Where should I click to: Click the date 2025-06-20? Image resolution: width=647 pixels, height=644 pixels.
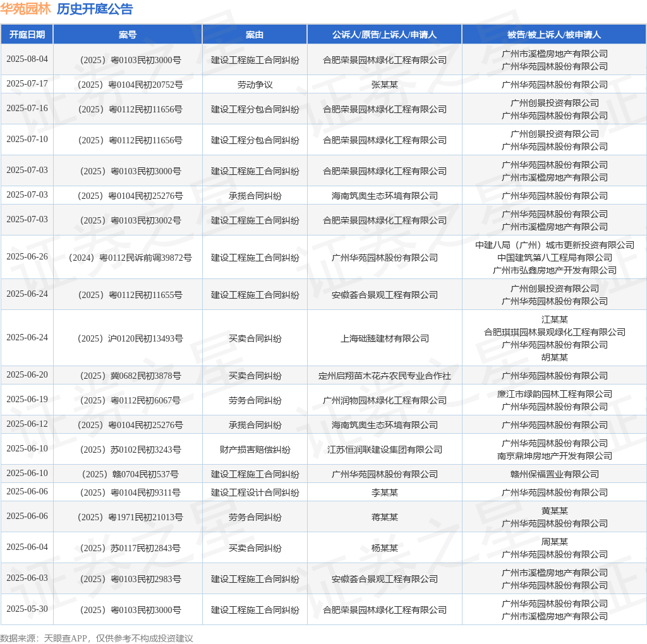tap(27, 375)
